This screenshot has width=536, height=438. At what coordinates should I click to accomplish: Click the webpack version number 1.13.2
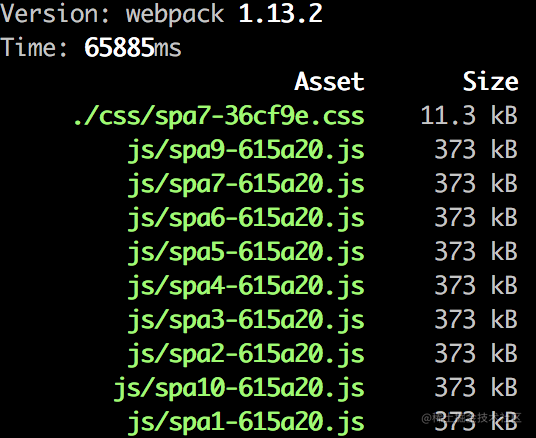tap(280, 14)
